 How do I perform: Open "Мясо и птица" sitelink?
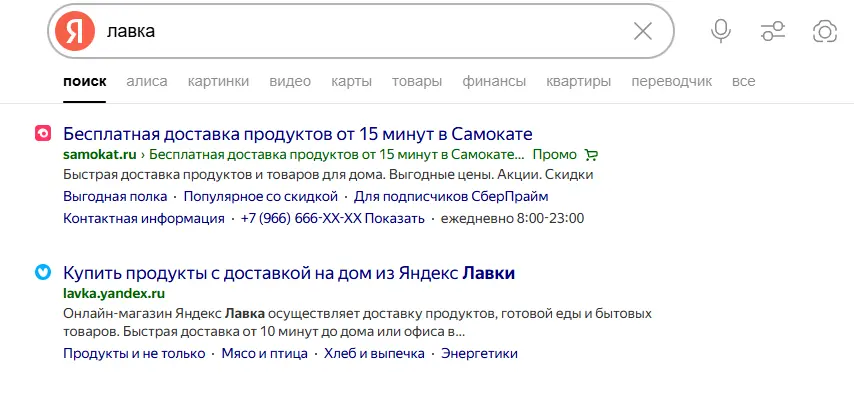point(265,354)
